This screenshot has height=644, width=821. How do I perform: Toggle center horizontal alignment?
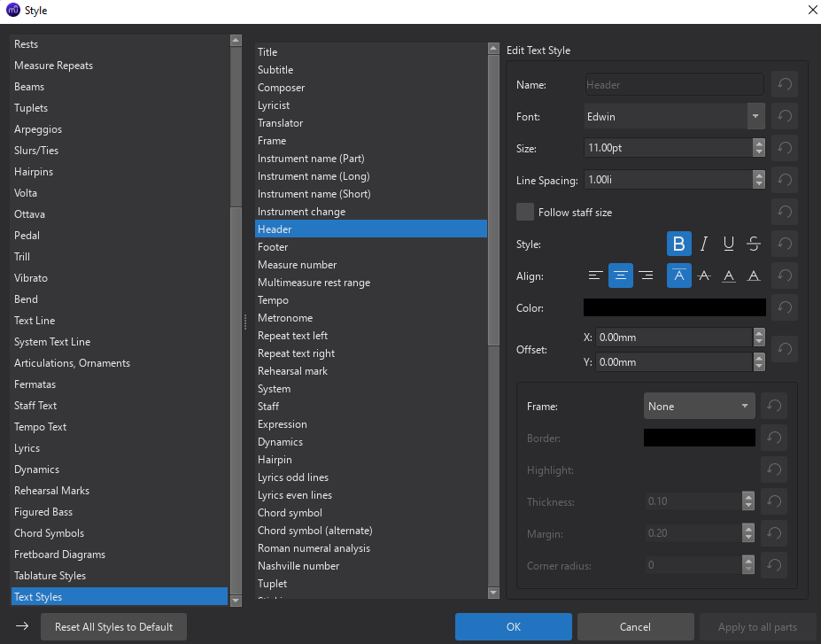[621, 275]
